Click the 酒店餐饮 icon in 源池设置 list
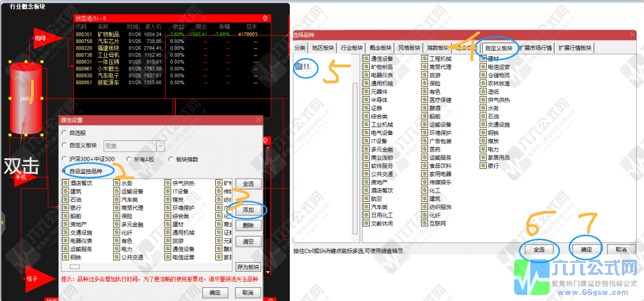 click(66, 183)
